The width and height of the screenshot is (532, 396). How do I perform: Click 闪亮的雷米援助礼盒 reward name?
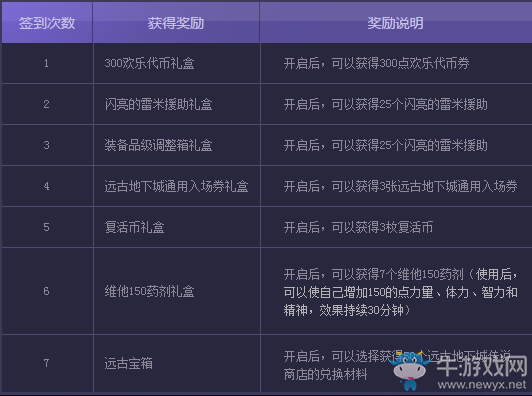pyautogui.click(x=158, y=104)
